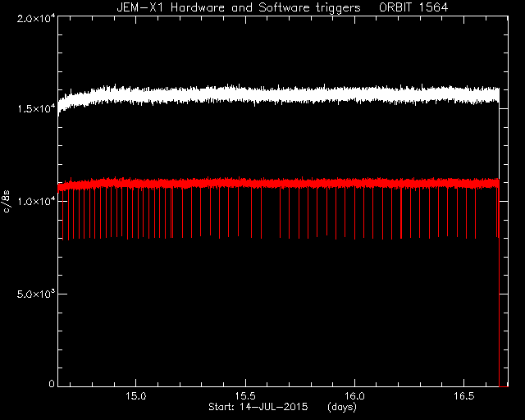
Task: Click the y-axis label 'c/8s'
Action: pos(7,201)
